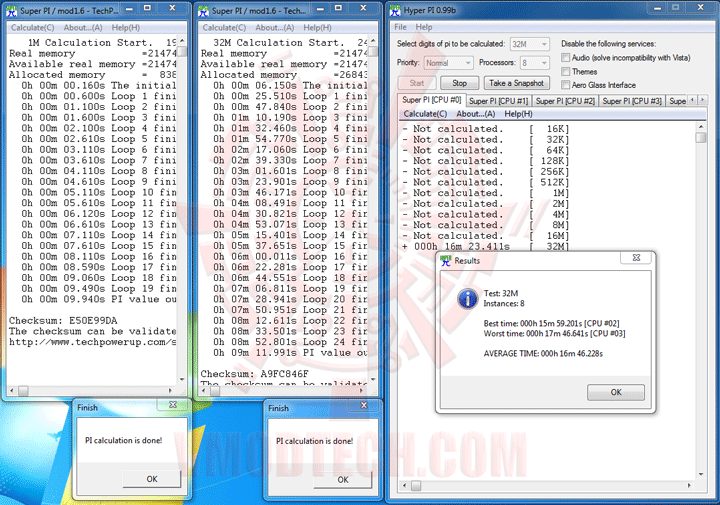
Task: Open the File menu in Hyper PI
Action: point(400,27)
